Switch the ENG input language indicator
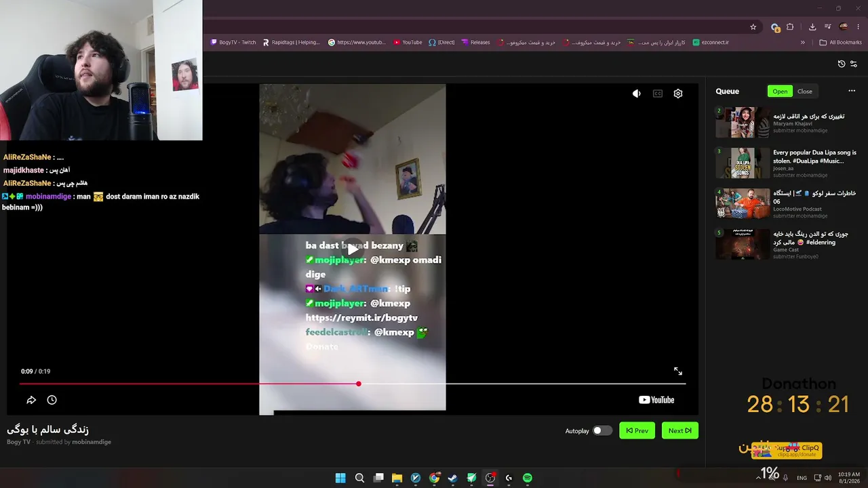The height and width of the screenshot is (488, 868). 802,478
